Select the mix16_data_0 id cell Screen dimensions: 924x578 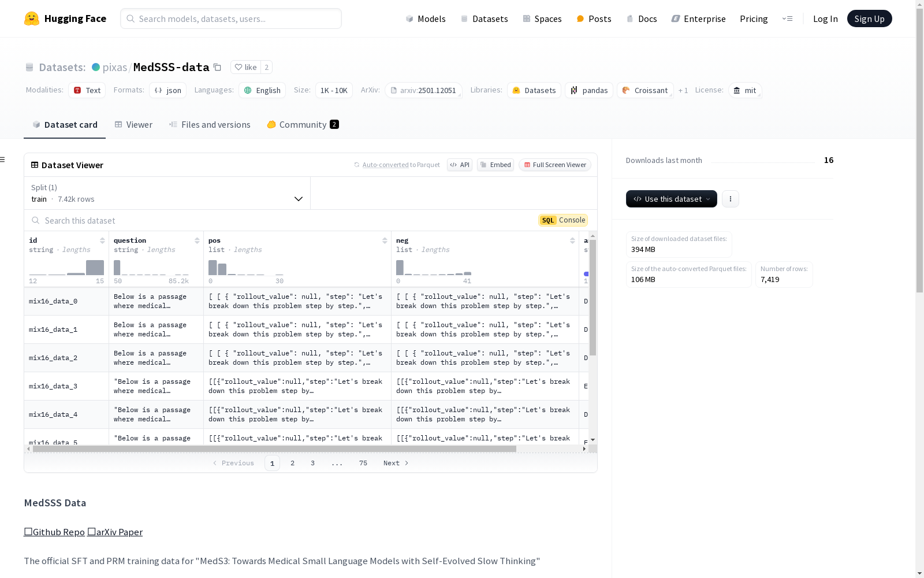(x=66, y=301)
